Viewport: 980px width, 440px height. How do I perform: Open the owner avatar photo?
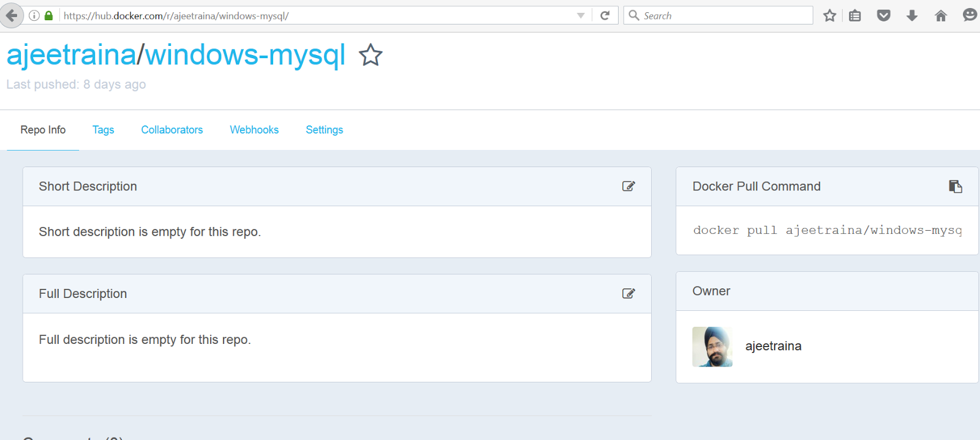click(712, 346)
